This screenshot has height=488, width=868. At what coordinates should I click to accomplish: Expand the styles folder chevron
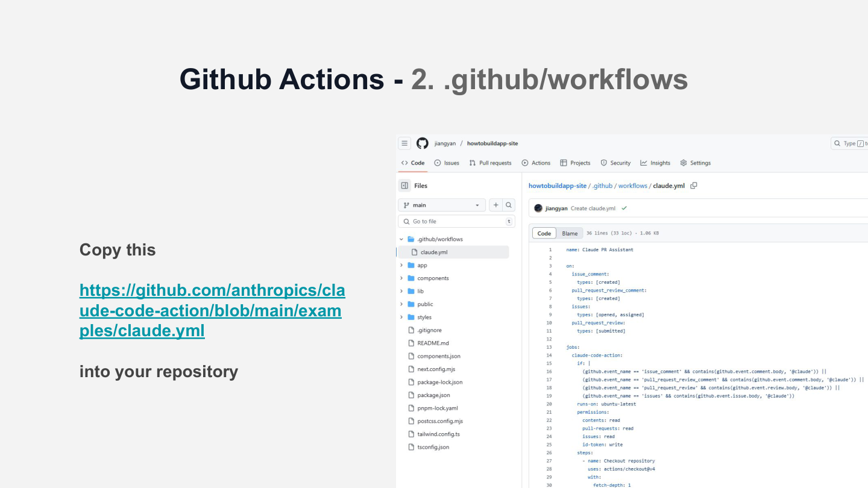[x=401, y=317]
